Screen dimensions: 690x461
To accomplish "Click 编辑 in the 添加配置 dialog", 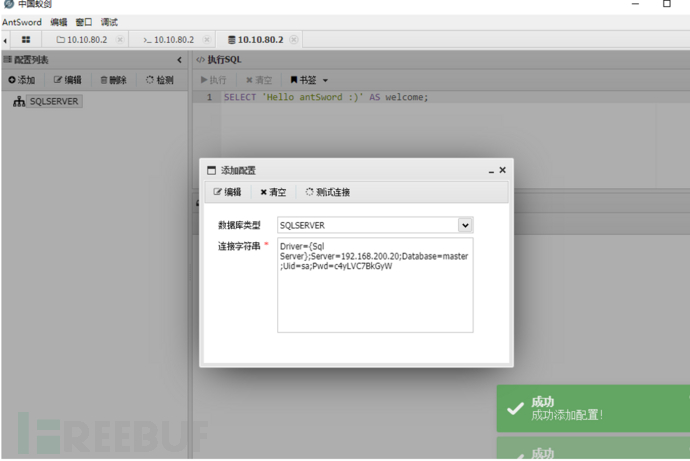I will [x=227, y=192].
